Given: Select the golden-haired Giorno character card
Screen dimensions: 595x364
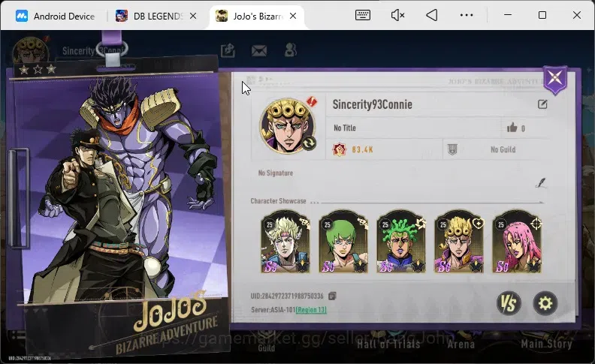Looking at the screenshot, I should tap(459, 242).
